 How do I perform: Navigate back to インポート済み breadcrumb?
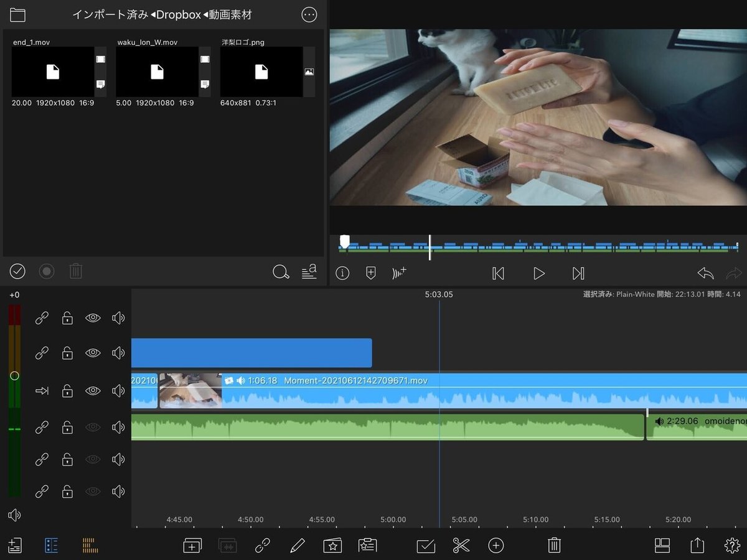click(x=110, y=15)
